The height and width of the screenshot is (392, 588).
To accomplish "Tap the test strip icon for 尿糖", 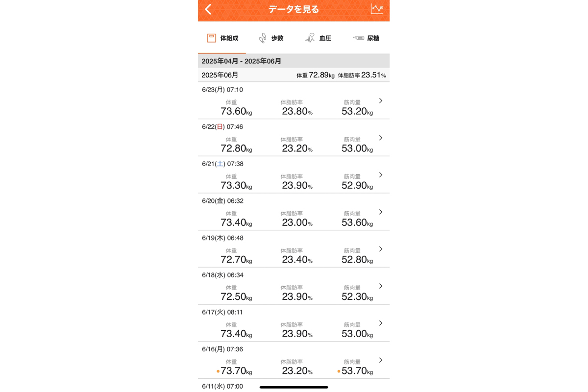I will pos(358,37).
